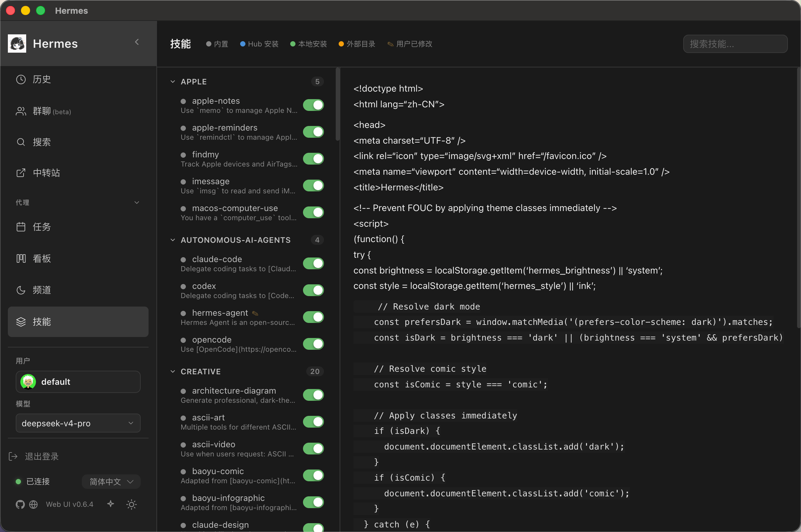Click the Hermes avatar logo
This screenshot has width=801, height=532.
(x=17, y=44)
